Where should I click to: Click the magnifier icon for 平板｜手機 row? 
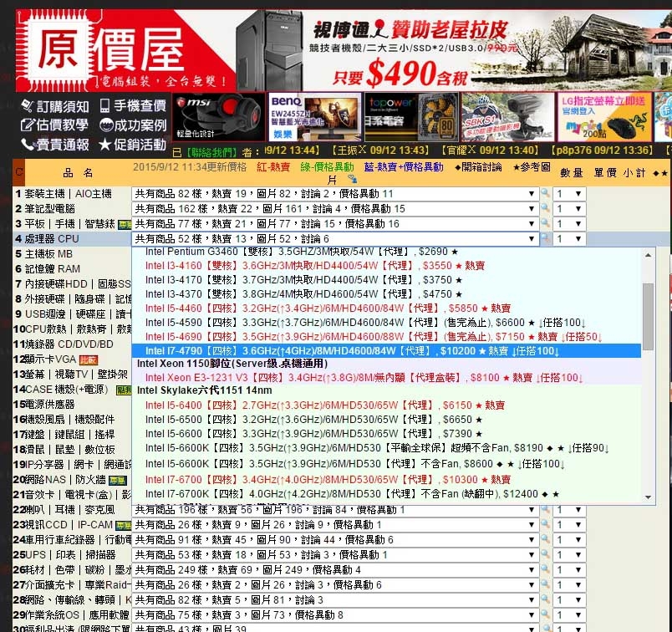tap(545, 223)
